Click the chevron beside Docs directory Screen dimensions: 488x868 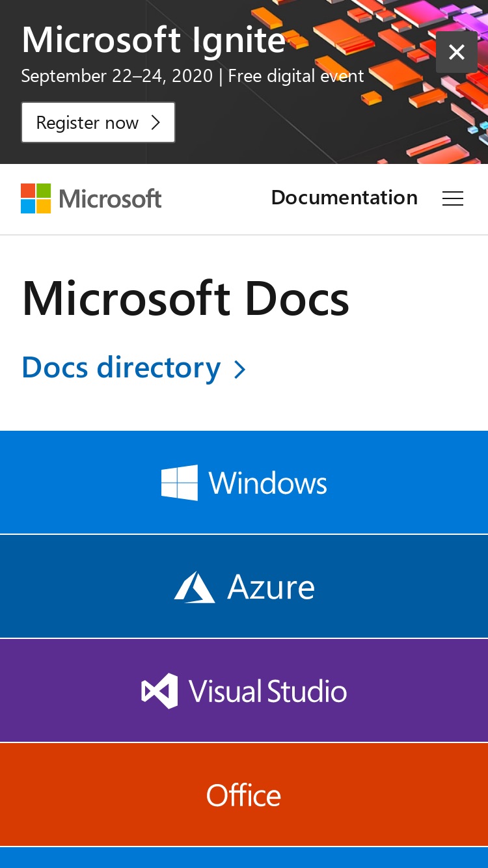point(239,370)
